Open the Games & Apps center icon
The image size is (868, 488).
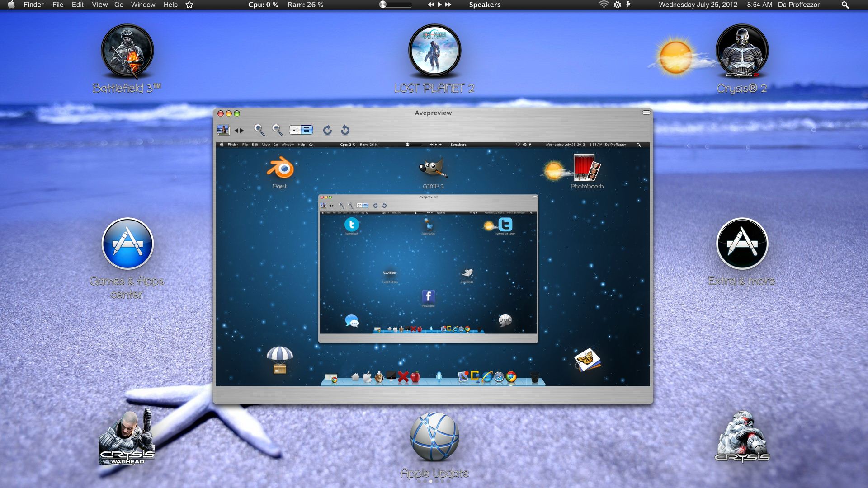[x=127, y=244]
